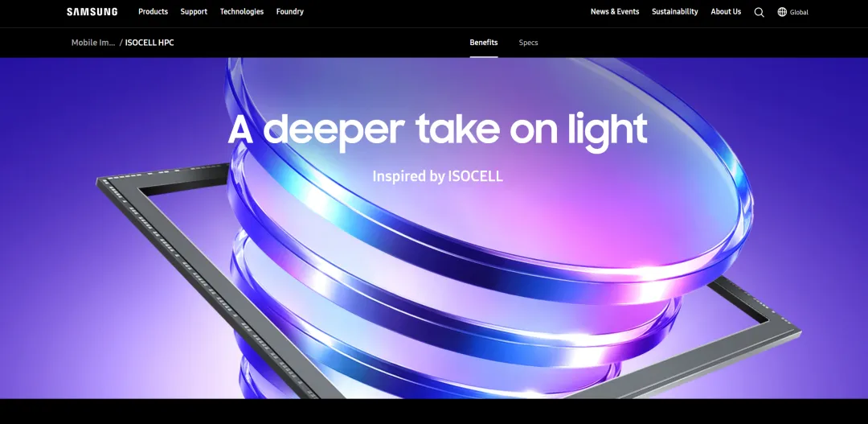The height and width of the screenshot is (424, 868).
Task: Open the Foundry menu
Action: click(x=290, y=11)
